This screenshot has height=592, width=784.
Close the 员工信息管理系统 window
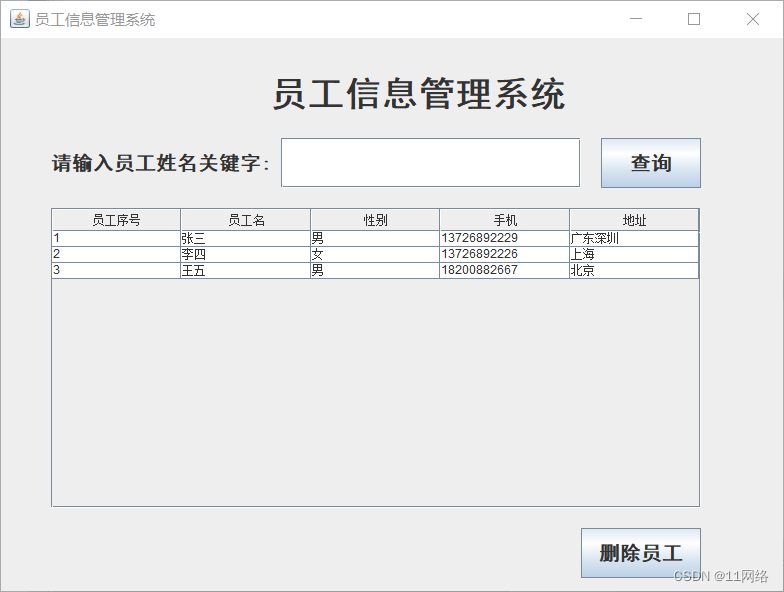click(x=752, y=19)
